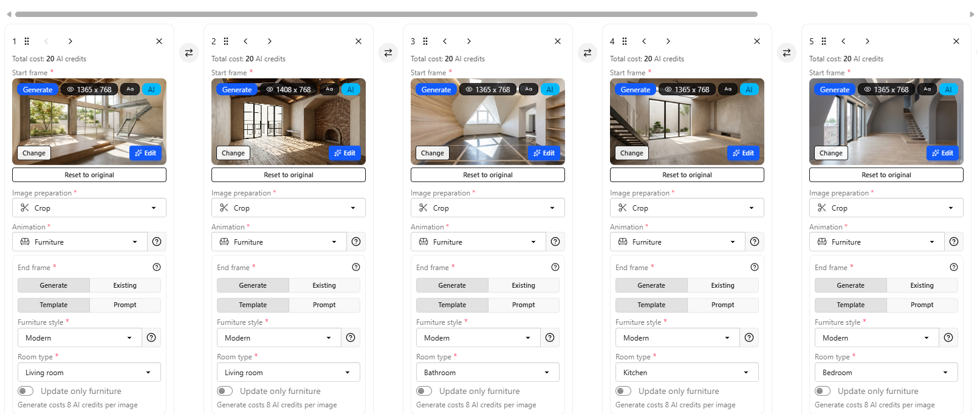Click the scrollbar's right arrow
This screenshot has width=980, height=414.
pyautogui.click(x=971, y=14)
